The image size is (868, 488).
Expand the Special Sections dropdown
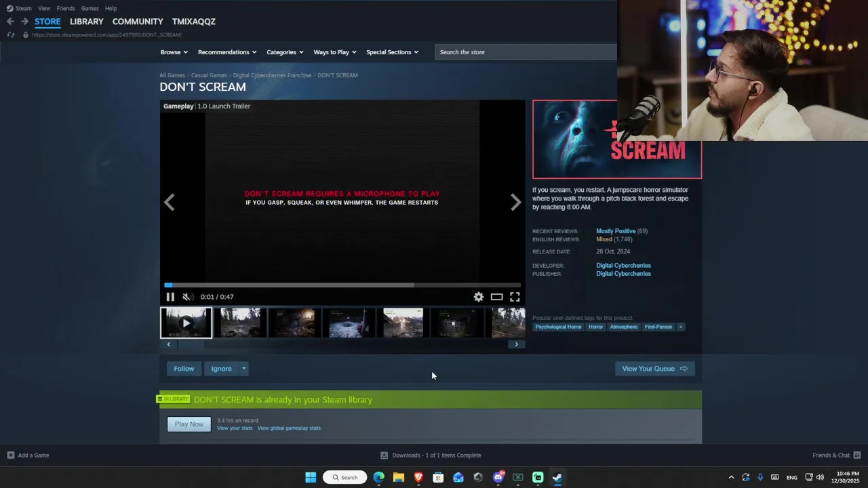coord(393,52)
